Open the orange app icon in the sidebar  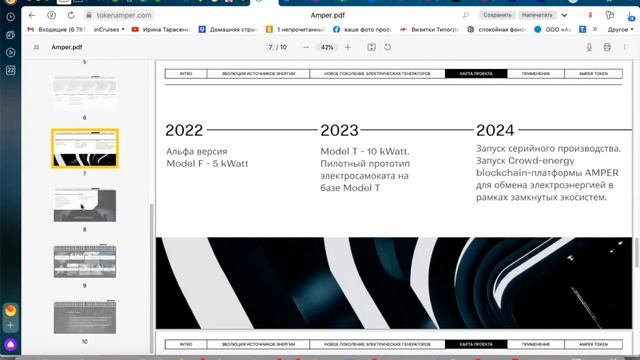[11, 311]
